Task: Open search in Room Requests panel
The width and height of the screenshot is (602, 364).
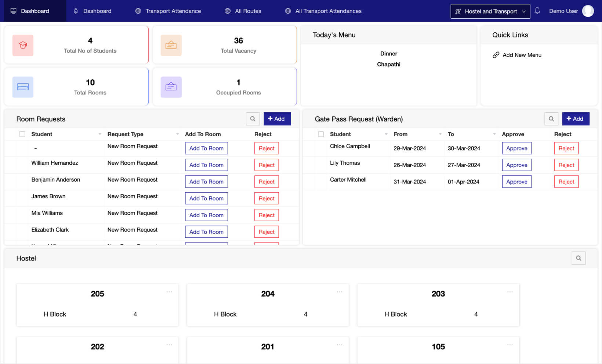Action: (x=253, y=119)
